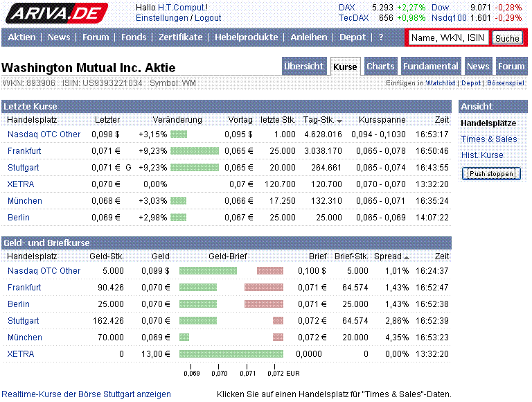The image size is (532, 402).
Task: Click the 13,00 € XETRA Geld value
Action: (x=155, y=353)
